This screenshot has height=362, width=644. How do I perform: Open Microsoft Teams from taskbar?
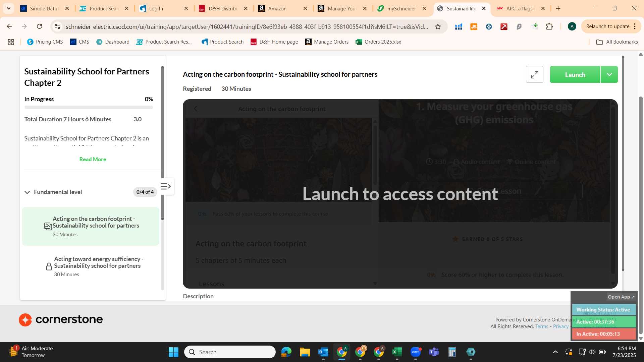pyautogui.click(x=434, y=352)
